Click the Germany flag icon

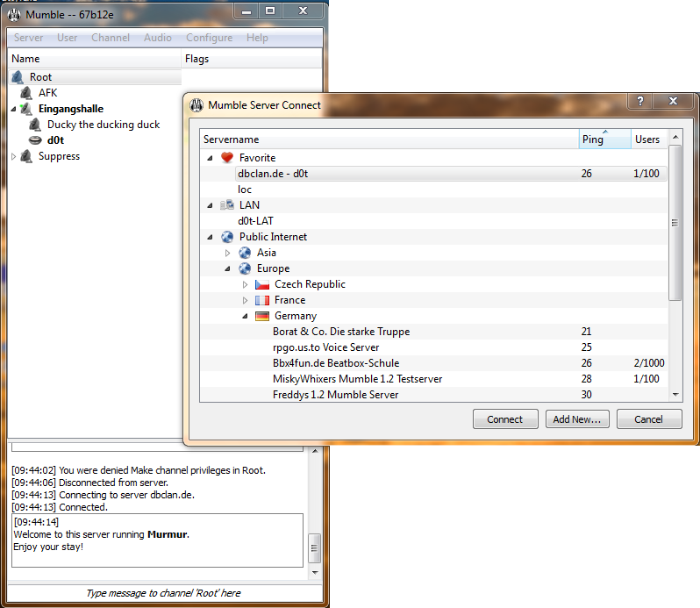tap(262, 316)
